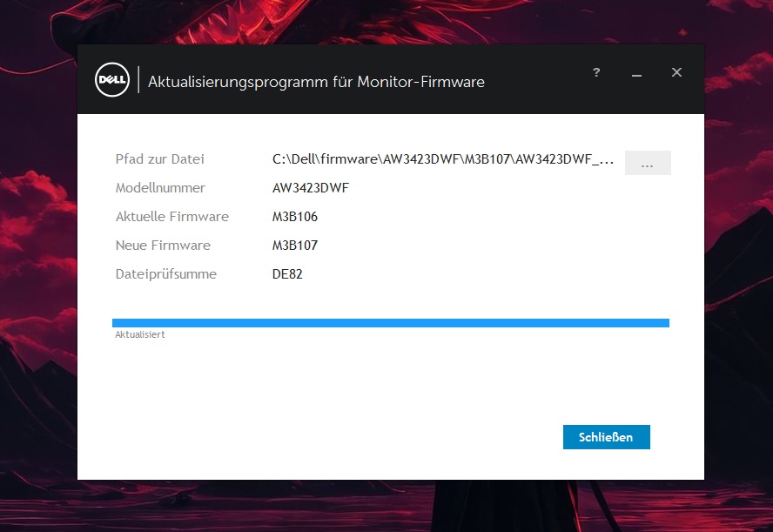Select the model value "AW3423DWF"
This screenshot has width=773, height=532.
(x=311, y=188)
